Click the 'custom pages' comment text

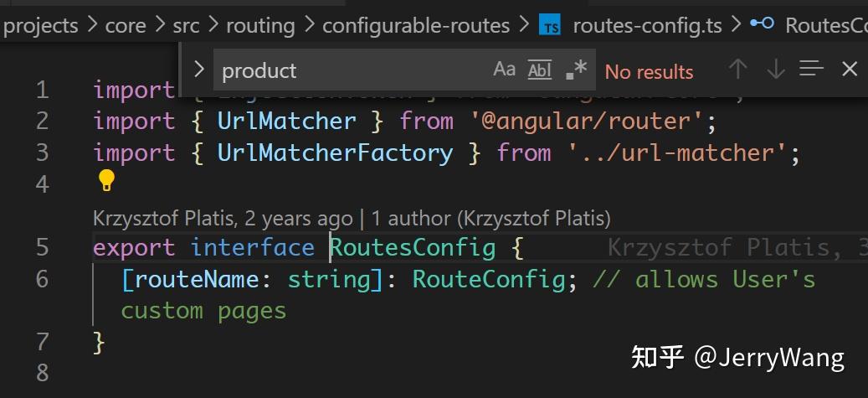click(203, 310)
